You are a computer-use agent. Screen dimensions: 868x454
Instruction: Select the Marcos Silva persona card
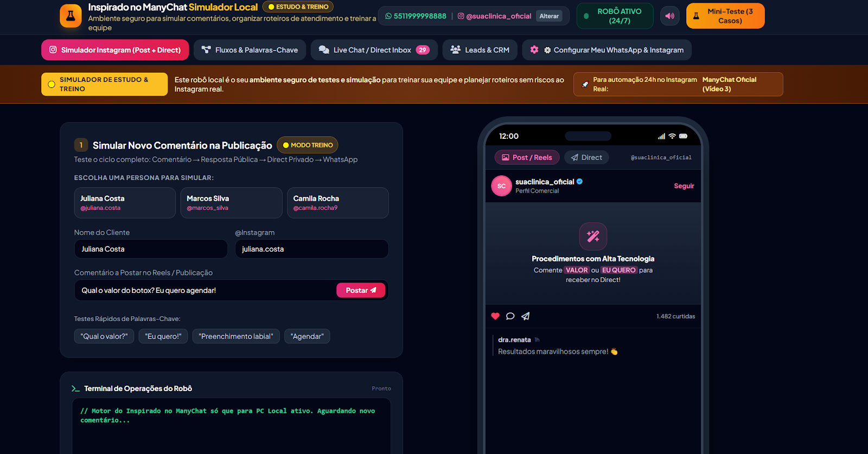[x=231, y=203]
